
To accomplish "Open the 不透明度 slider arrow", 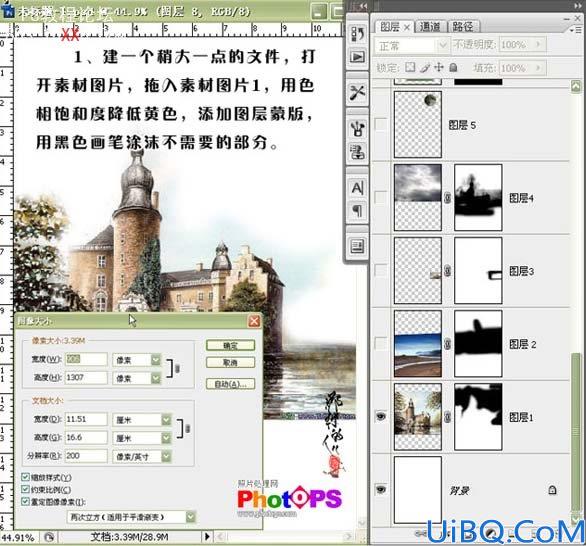I will (x=539, y=44).
